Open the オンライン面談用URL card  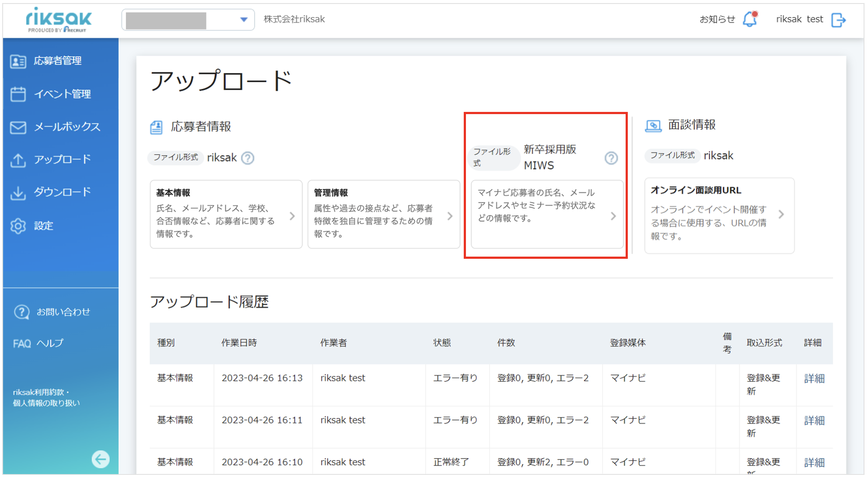pyautogui.click(x=719, y=215)
